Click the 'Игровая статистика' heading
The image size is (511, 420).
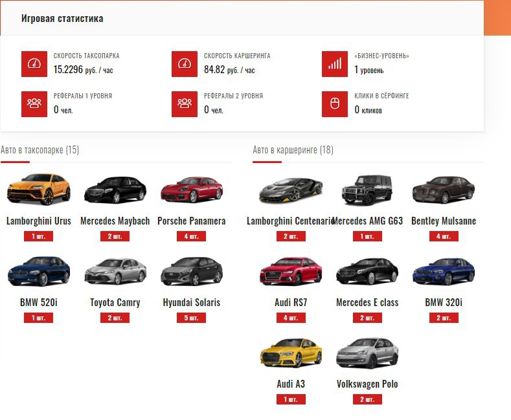click(62, 19)
